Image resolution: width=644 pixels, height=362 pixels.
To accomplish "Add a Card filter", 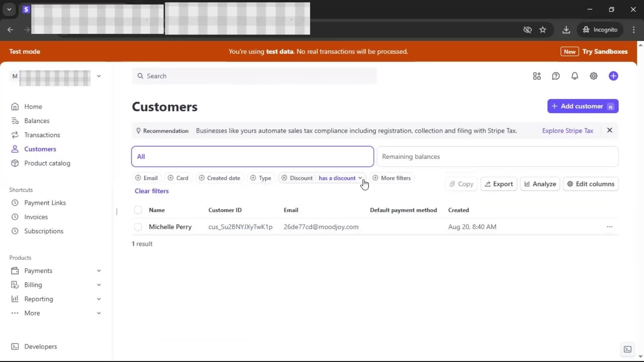I will (178, 178).
